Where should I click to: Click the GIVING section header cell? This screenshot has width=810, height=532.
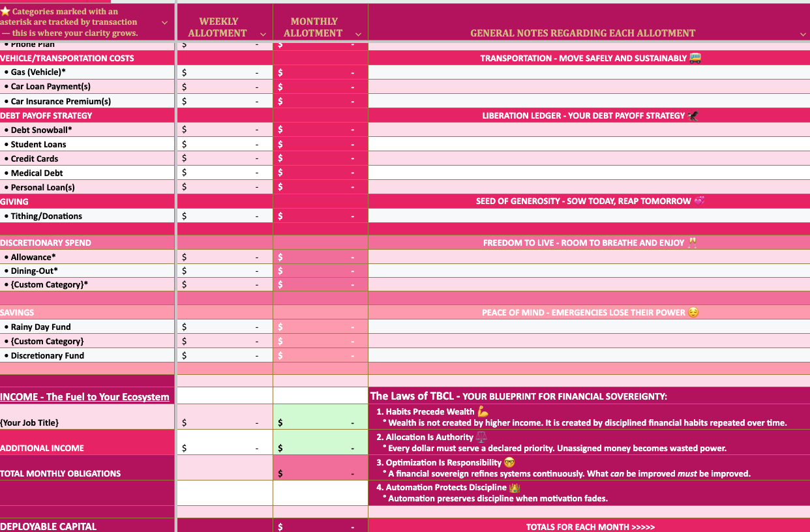point(87,201)
